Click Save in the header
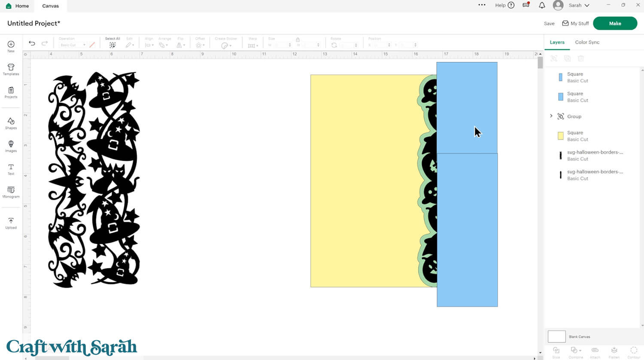The height and width of the screenshot is (360, 644). 549,24
